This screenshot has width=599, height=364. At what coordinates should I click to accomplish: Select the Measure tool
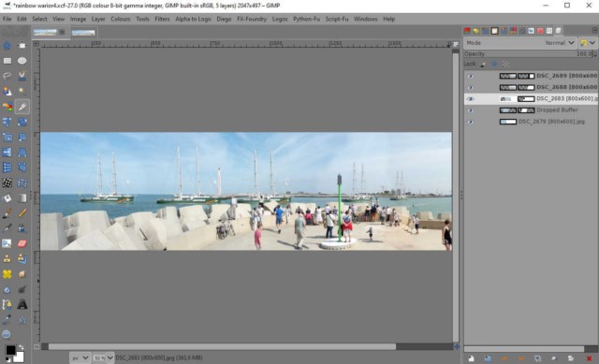[x=22, y=320]
